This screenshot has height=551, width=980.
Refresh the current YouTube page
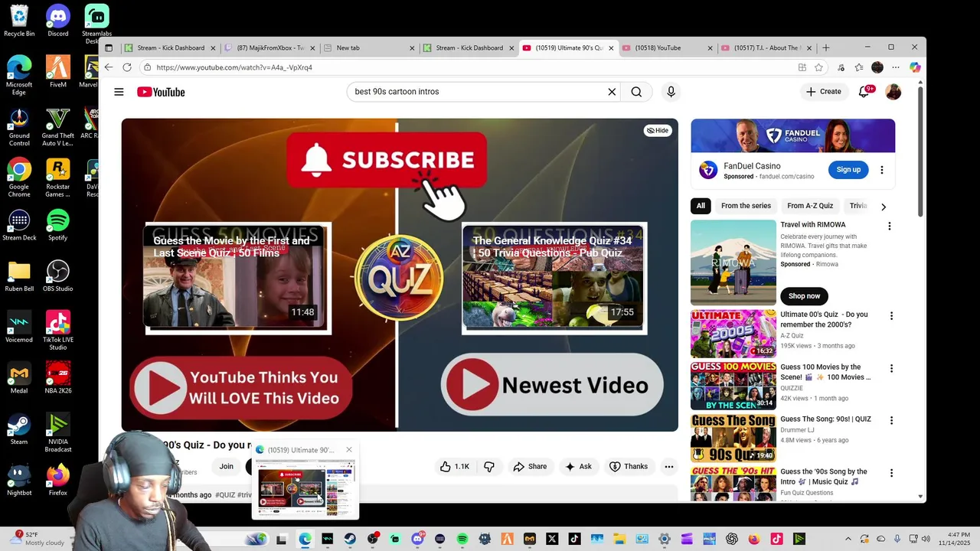click(x=127, y=67)
